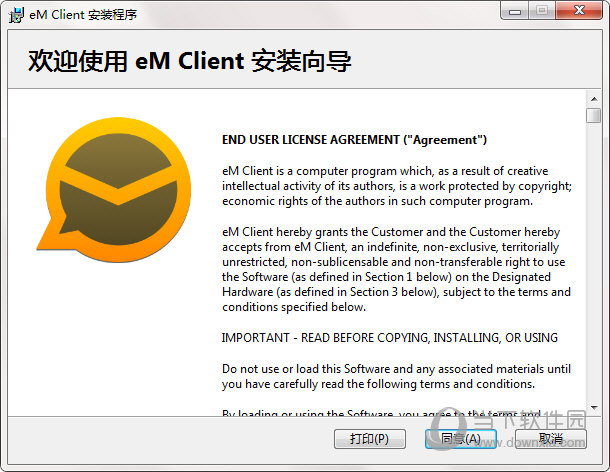Click the 打印(P) print button
Screen dimensions: 610x472
pos(370,439)
